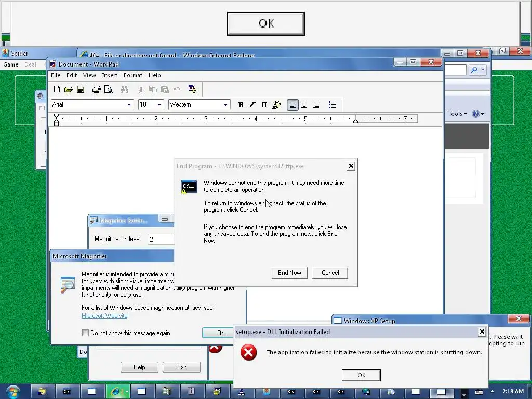Click the Internet Explorer search magnifier icon
Screen dimensions: 532x399
(474, 70)
